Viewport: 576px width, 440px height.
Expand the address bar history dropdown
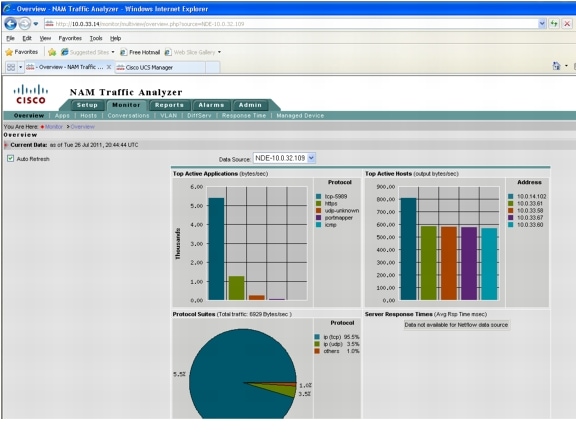coord(542,24)
